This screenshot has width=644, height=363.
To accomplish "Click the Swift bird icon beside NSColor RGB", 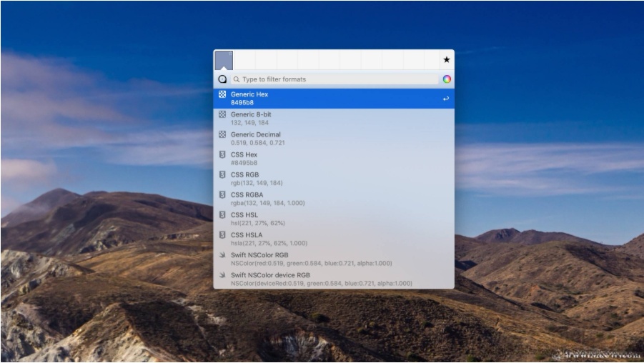I will tap(222, 255).
